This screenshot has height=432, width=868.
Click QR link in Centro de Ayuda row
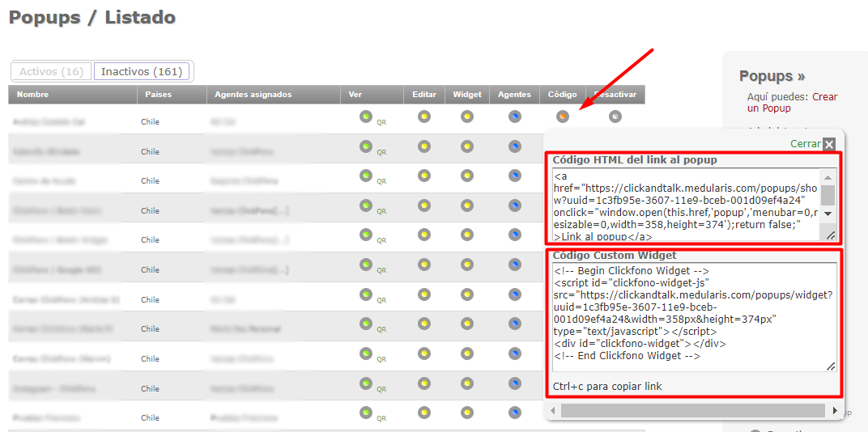click(381, 182)
